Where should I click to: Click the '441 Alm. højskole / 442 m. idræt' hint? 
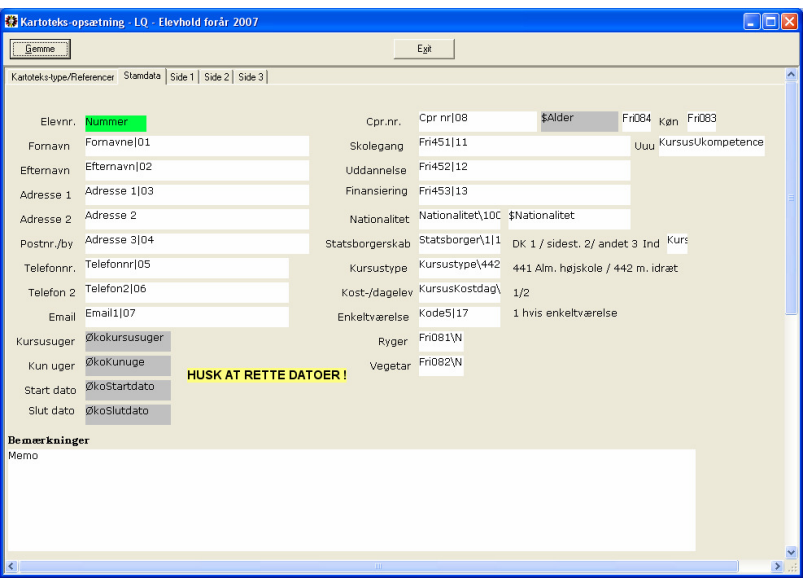595,268
